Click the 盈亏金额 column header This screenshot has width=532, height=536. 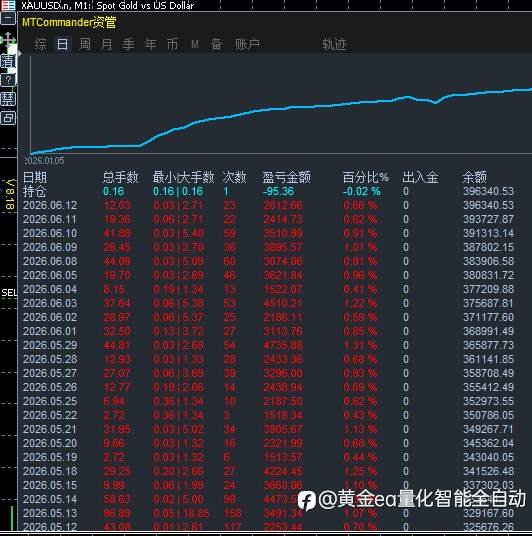click(286, 177)
